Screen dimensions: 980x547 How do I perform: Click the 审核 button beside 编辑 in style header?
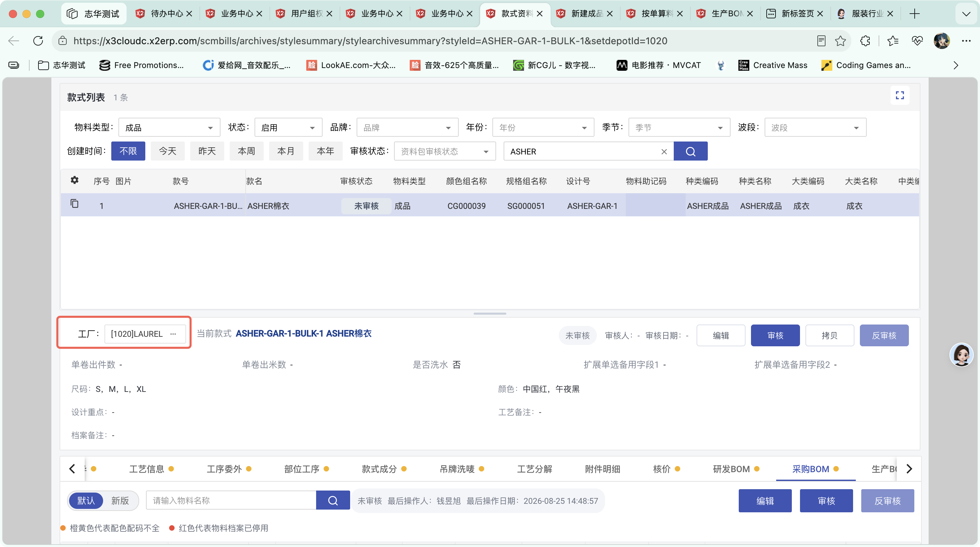tap(775, 335)
